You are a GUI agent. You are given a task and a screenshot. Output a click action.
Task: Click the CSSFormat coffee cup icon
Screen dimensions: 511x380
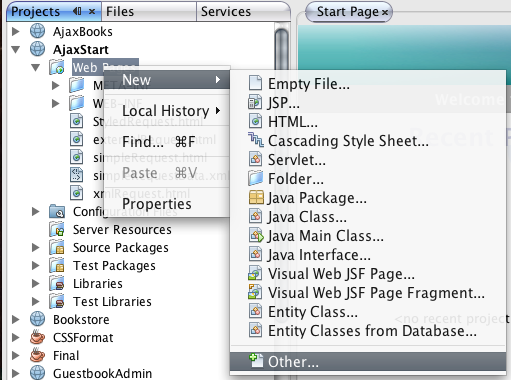37,337
